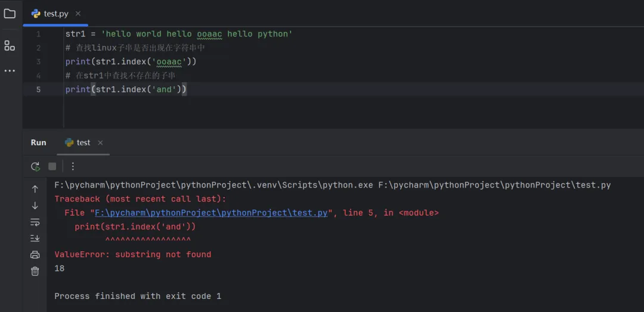The height and width of the screenshot is (312, 644).
Task: Open the Project folder tool window
Action: pyautogui.click(x=10, y=14)
